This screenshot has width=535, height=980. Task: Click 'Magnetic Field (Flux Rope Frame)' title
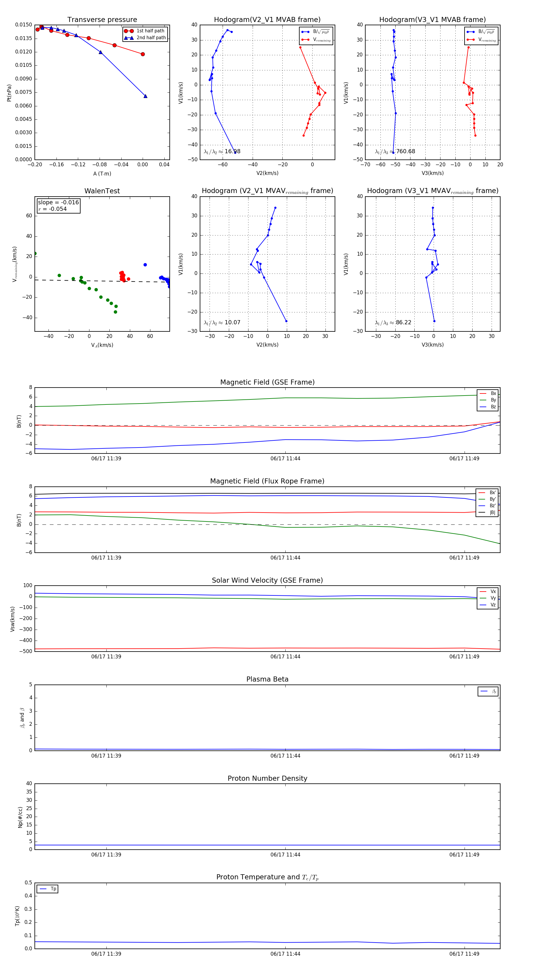(x=267, y=481)
